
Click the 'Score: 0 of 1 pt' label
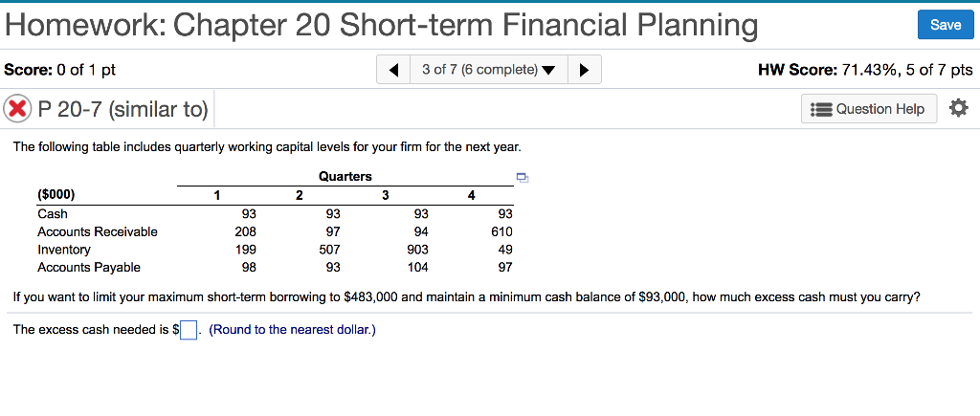(x=60, y=70)
